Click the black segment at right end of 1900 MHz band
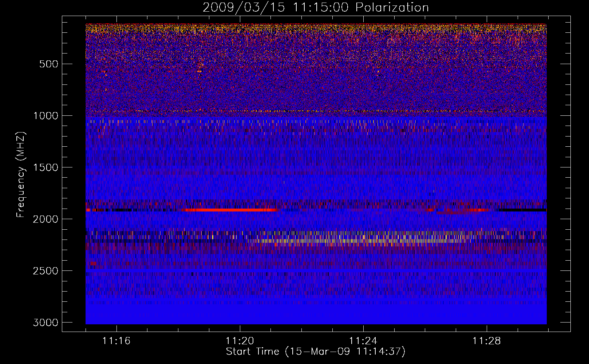This screenshot has width=589, height=364. click(522, 210)
